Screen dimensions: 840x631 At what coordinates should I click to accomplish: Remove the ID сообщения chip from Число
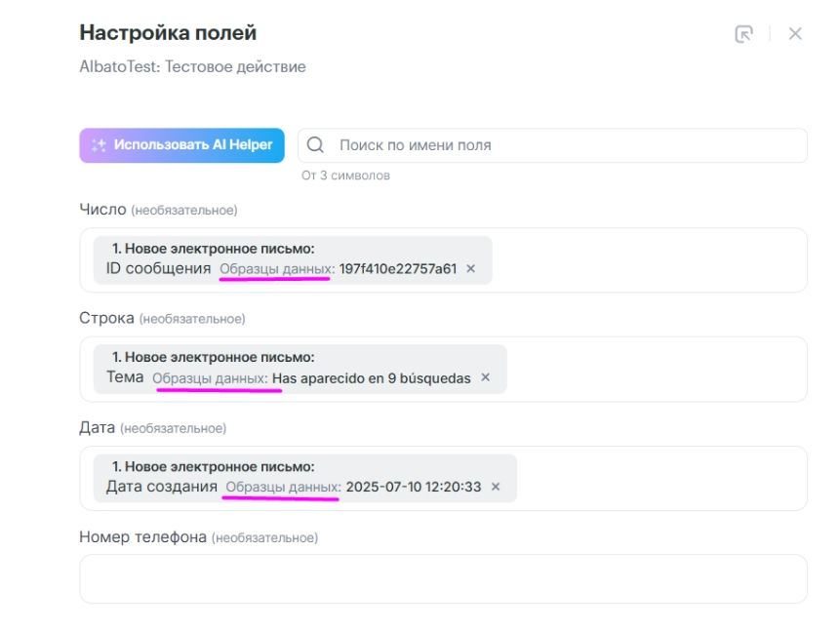coord(470,269)
